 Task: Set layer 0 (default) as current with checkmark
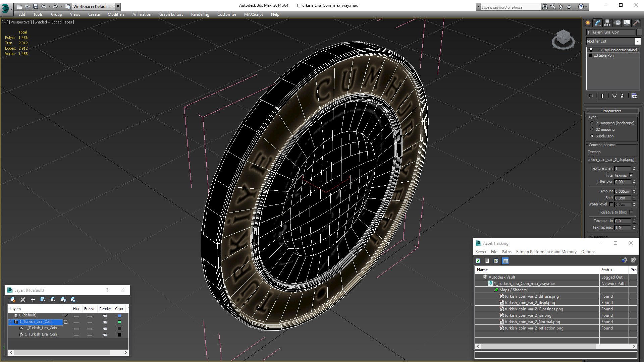pyautogui.click(x=66, y=315)
